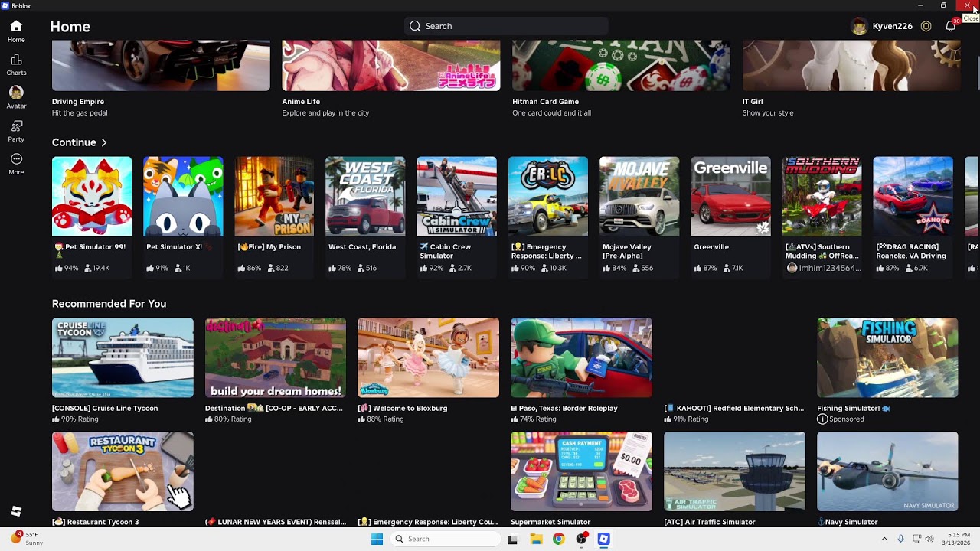This screenshot has width=980, height=551.
Task: Click the Hitman Card Game title
Action: (x=546, y=101)
